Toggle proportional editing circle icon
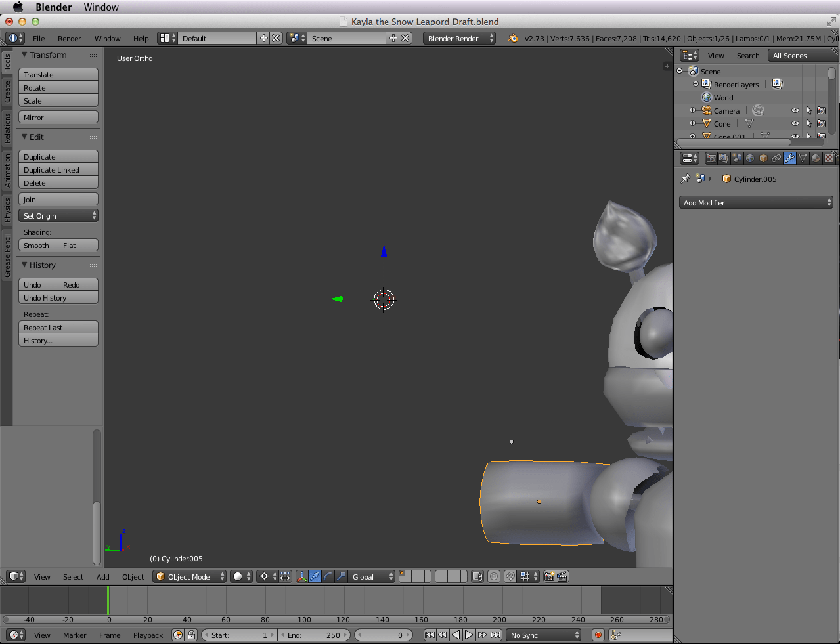The image size is (840, 644). (494, 576)
